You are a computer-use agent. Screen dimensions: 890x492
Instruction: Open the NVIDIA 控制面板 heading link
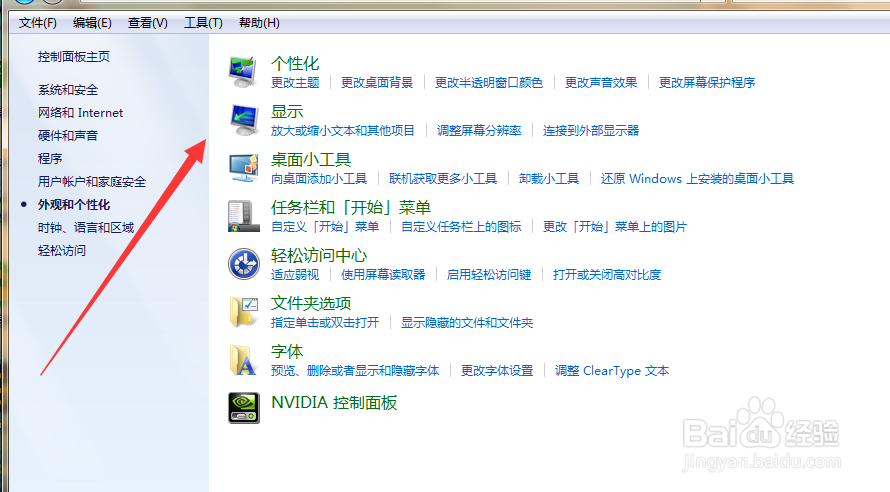click(x=334, y=402)
